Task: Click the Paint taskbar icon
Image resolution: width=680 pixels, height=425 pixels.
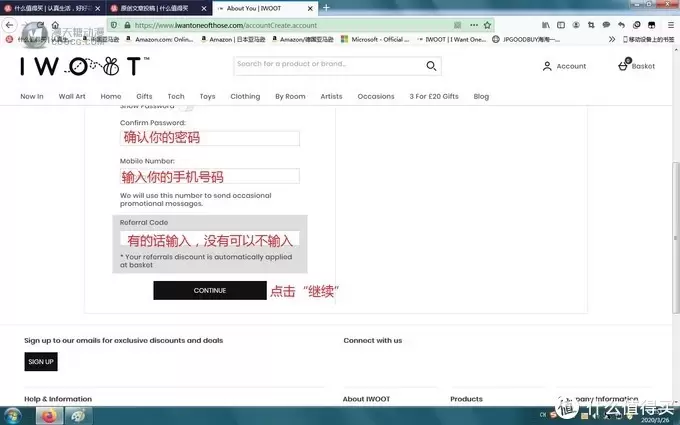Action: (x=78, y=416)
